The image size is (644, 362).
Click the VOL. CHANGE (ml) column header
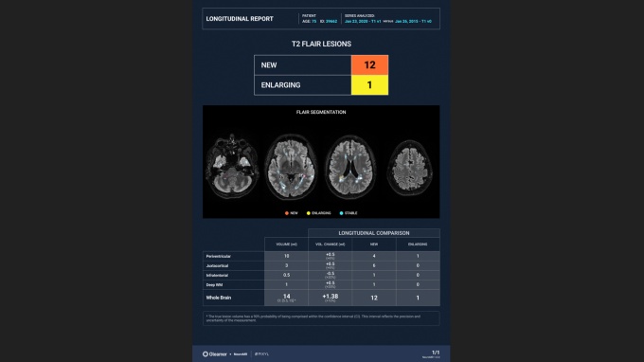click(331, 244)
